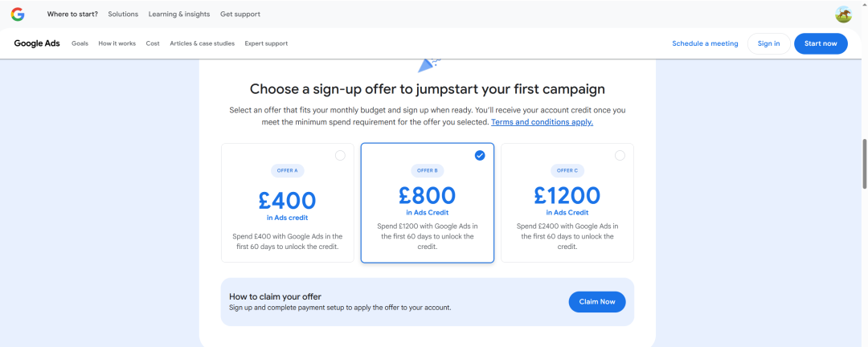This screenshot has height=347, width=868.
Task: Click the page vertical scrollbar thumb
Action: pyautogui.click(x=864, y=164)
